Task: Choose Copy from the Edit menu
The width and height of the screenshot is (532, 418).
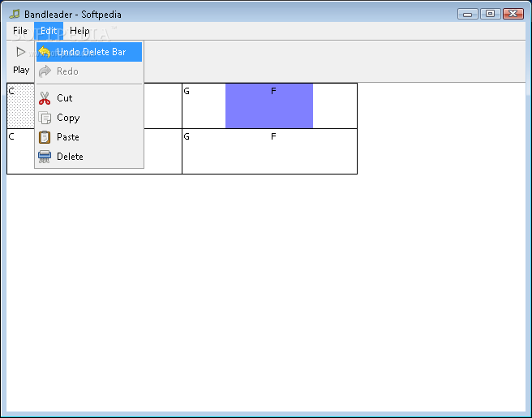Action: click(x=89, y=118)
